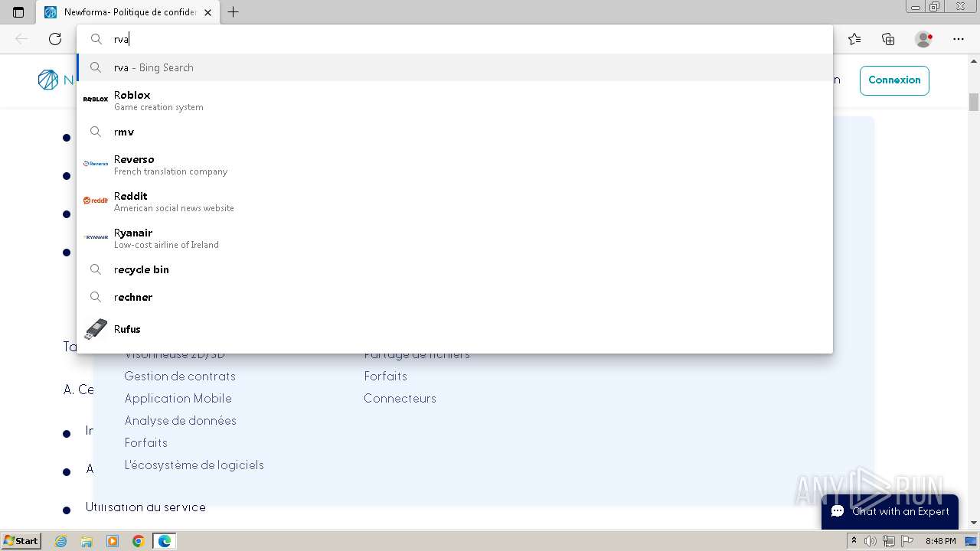Select the 'rechner' search suggestion
Viewport: 980px width, 551px height.
[455, 297]
